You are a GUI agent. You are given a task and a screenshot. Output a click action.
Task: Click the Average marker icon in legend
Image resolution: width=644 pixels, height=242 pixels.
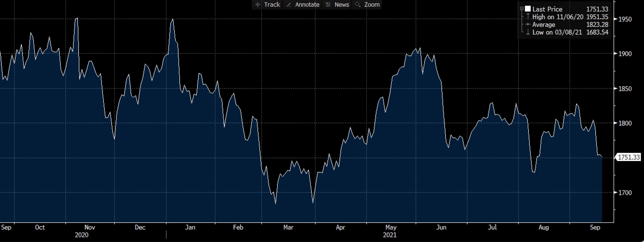tap(528, 24)
